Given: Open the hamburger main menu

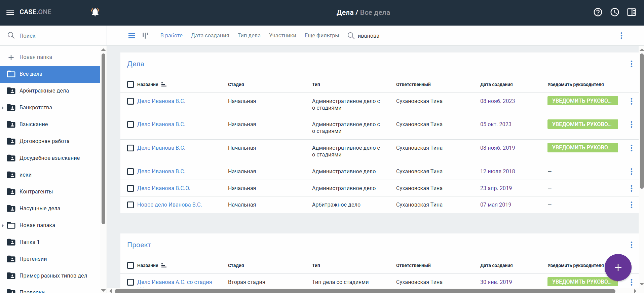Looking at the screenshot, I should click(x=10, y=12).
